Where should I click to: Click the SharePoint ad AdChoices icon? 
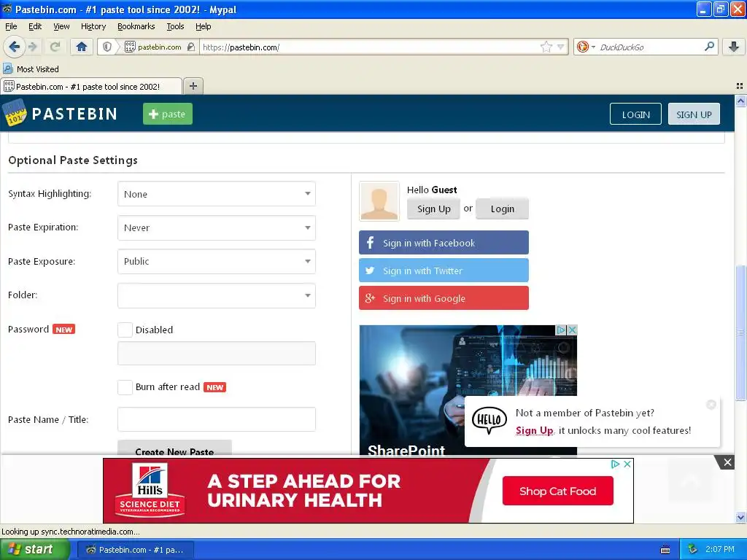click(x=561, y=330)
